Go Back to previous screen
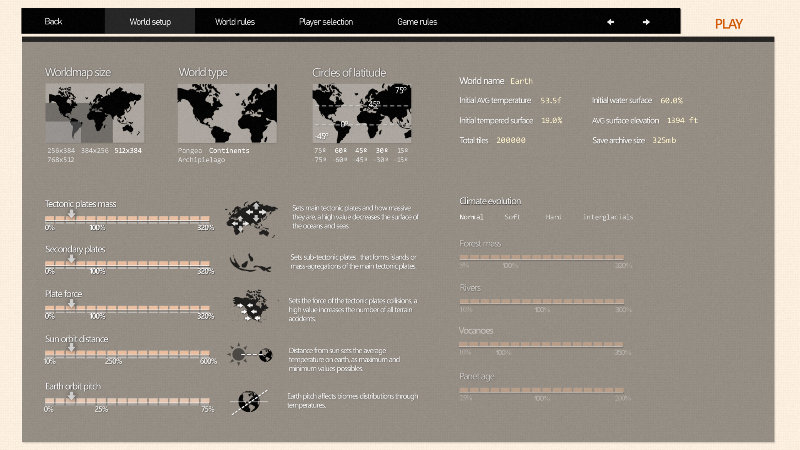 pyautogui.click(x=53, y=21)
